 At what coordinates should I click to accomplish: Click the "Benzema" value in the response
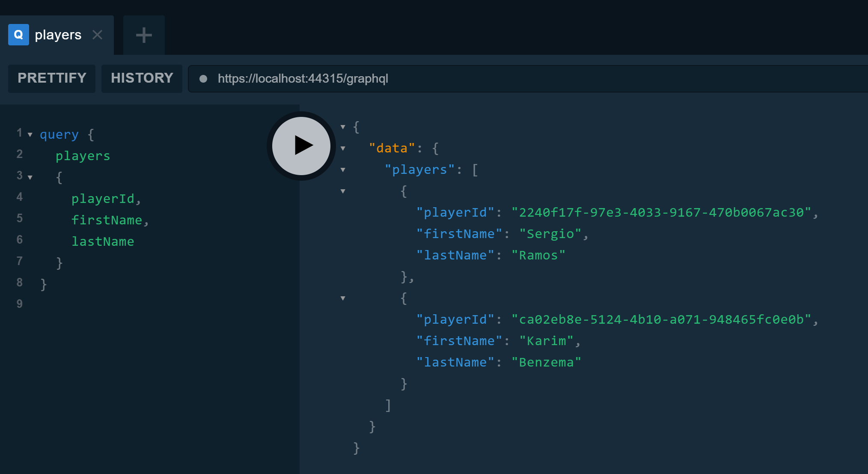coord(547,362)
